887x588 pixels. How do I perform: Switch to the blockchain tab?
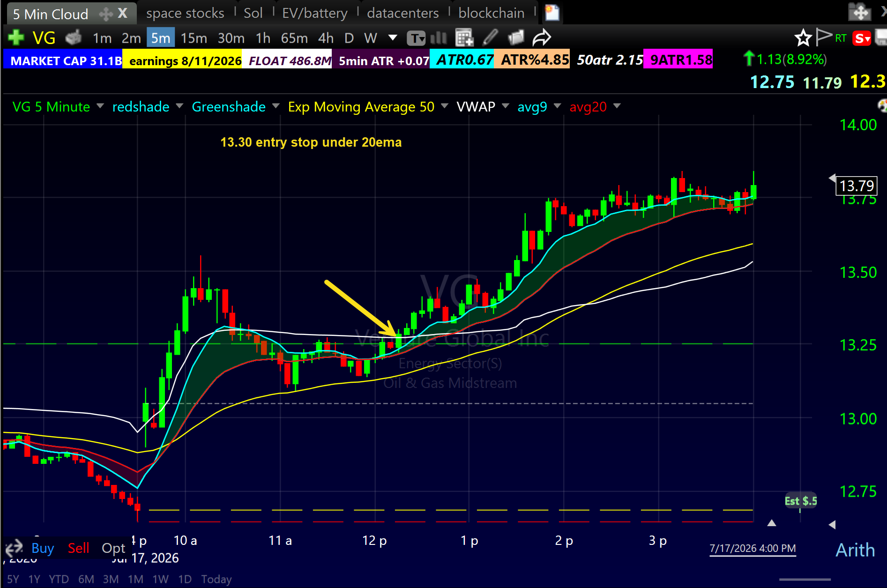click(x=492, y=13)
